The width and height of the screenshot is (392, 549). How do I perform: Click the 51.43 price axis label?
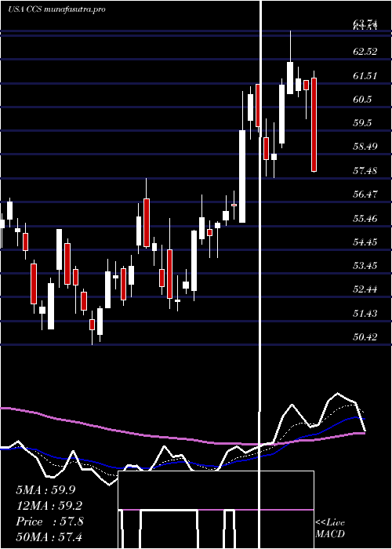tap(365, 314)
